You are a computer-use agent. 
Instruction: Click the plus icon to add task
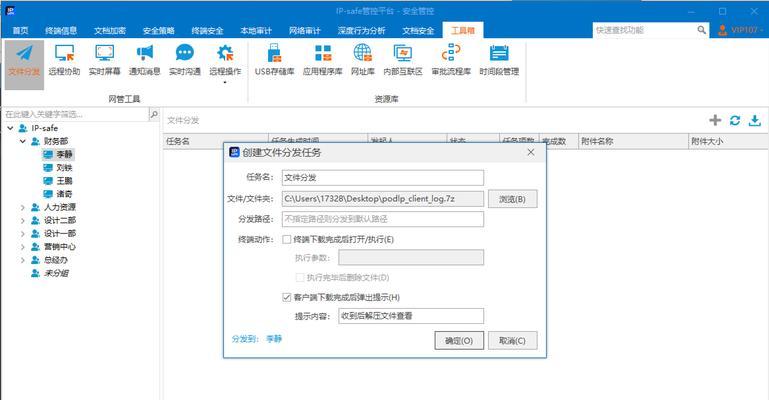pyautogui.click(x=715, y=120)
